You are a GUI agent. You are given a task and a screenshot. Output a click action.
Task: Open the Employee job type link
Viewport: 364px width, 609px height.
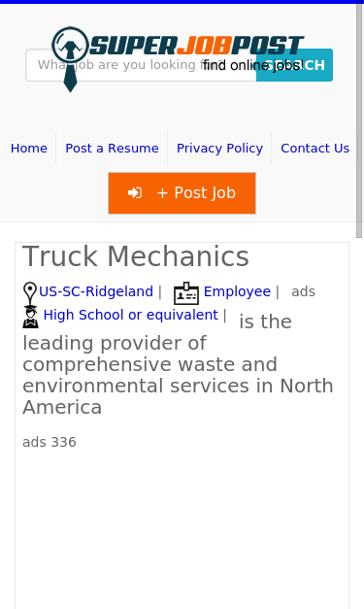(x=237, y=291)
